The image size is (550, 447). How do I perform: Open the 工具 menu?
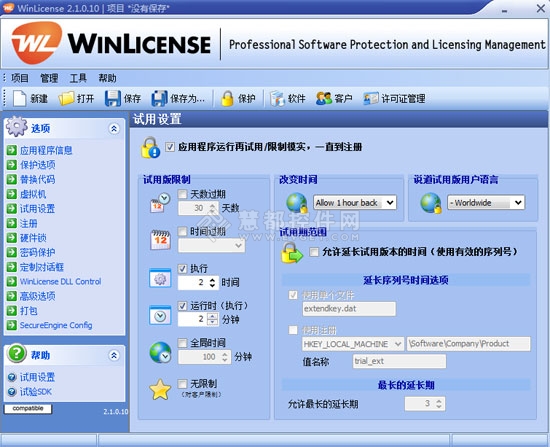click(78, 78)
